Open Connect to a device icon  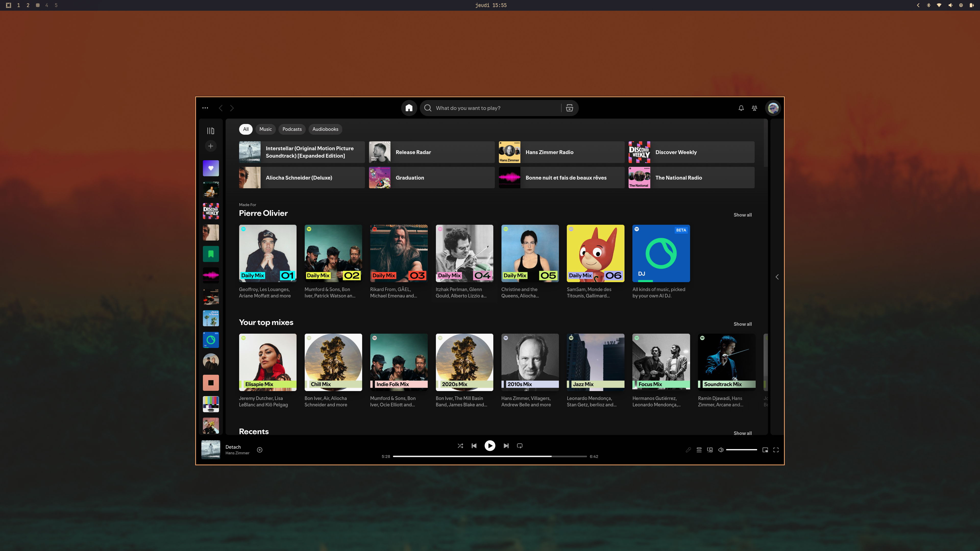point(710,450)
